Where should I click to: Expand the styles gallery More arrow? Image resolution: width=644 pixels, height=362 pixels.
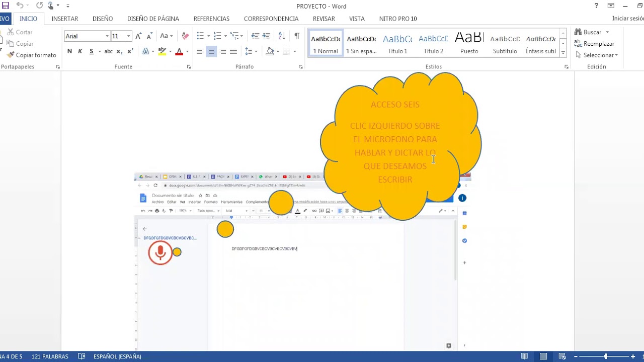pos(563,53)
